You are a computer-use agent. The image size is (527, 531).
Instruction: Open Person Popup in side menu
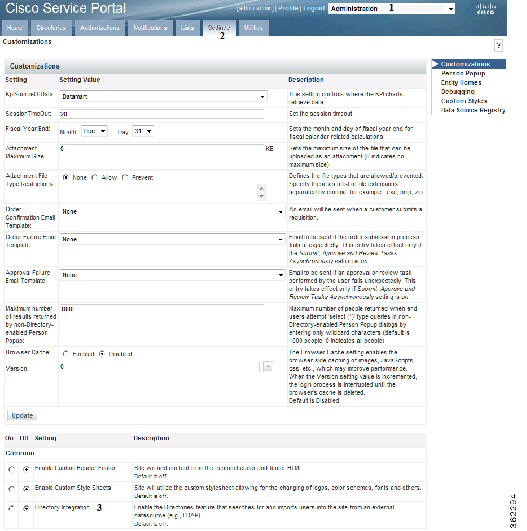pyautogui.click(x=463, y=73)
